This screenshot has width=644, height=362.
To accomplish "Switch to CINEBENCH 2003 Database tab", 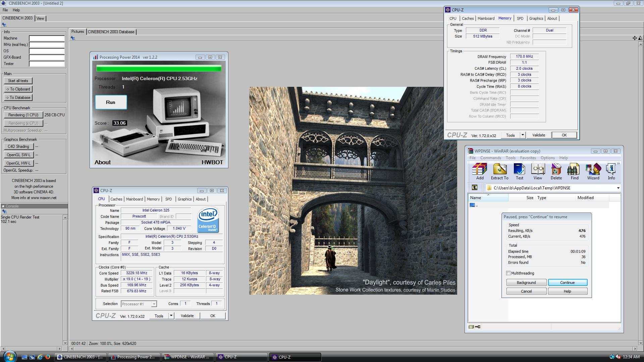I will (x=111, y=32).
